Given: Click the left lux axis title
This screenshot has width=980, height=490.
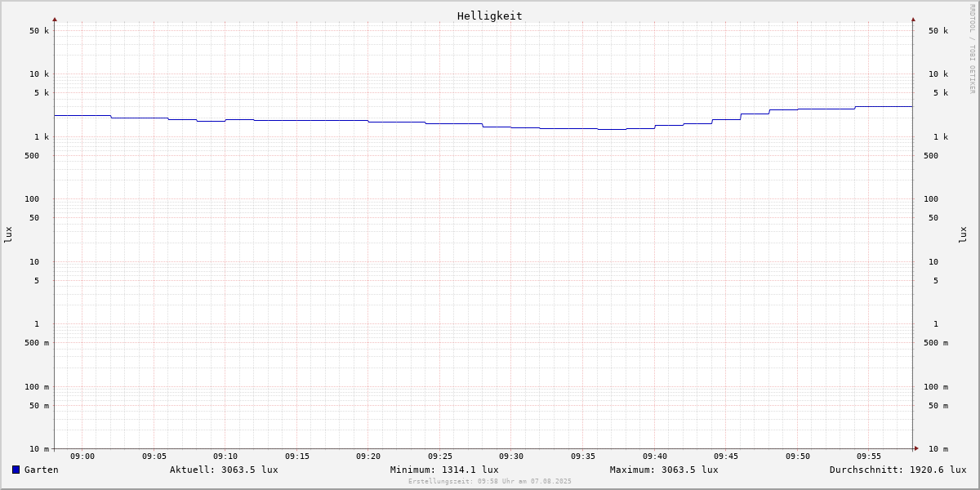Looking at the screenshot, I should pos(8,234).
